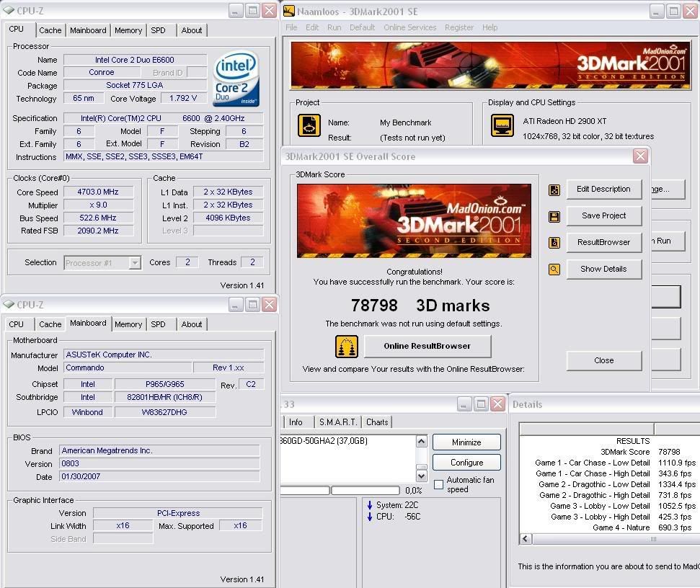Viewport: 700px width, 588px height.
Task: Click the 3DMark2001 banner image in score dialog
Action: [x=414, y=220]
